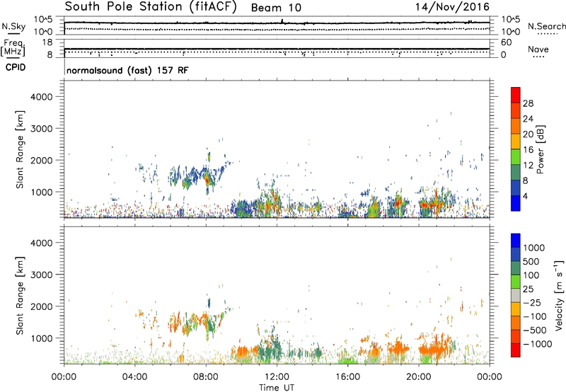The height and width of the screenshot is (392, 566).
Task: Click the '-25' label on Velocity colorbar
Action: pyautogui.click(x=532, y=303)
